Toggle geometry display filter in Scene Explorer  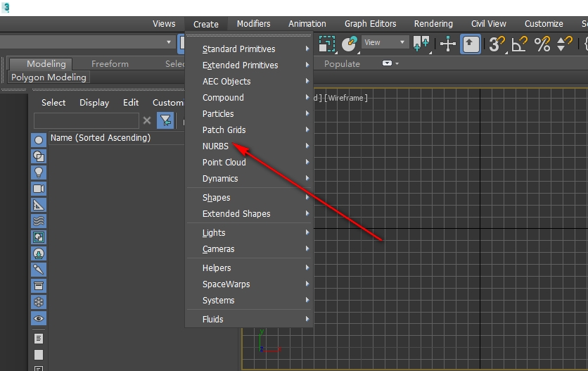coord(39,140)
